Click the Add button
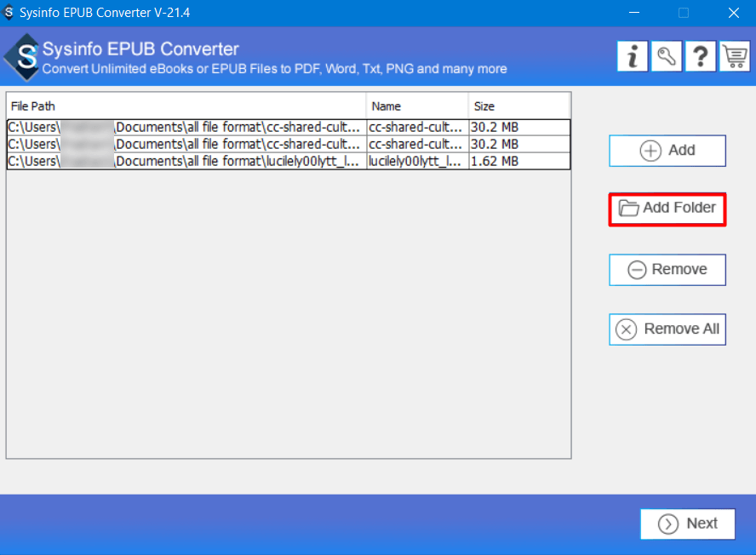This screenshot has width=756, height=555. tap(667, 151)
